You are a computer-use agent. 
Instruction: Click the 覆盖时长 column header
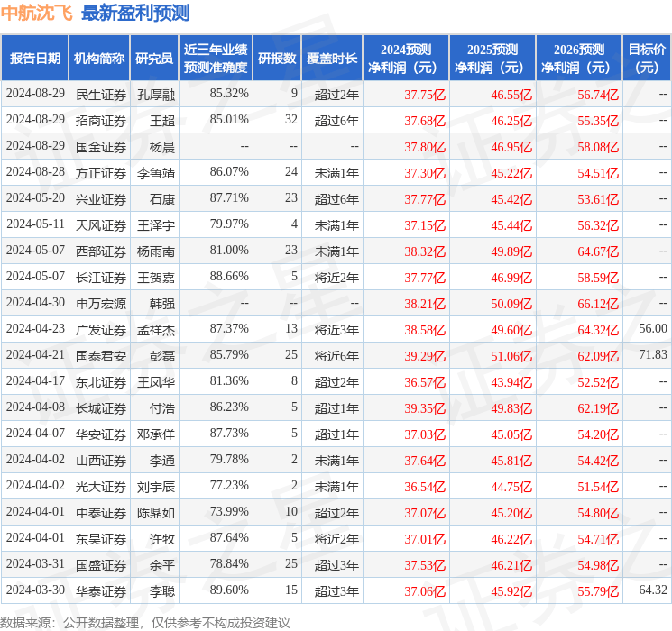(332, 59)
